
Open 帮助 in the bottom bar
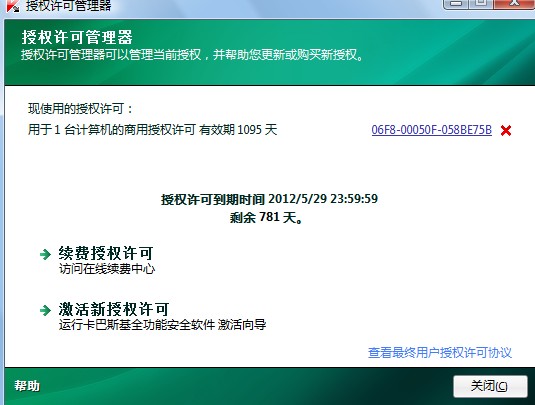[27, 386]
